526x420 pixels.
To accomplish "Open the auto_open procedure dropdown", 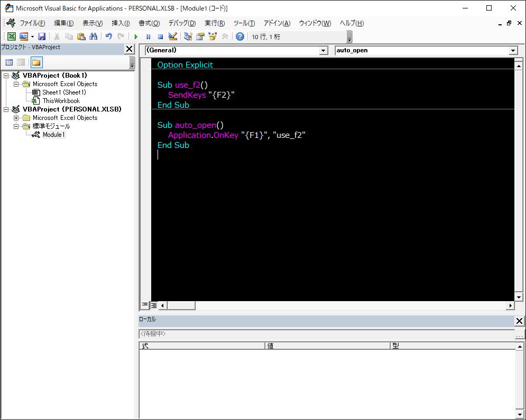I will (513, 50).
